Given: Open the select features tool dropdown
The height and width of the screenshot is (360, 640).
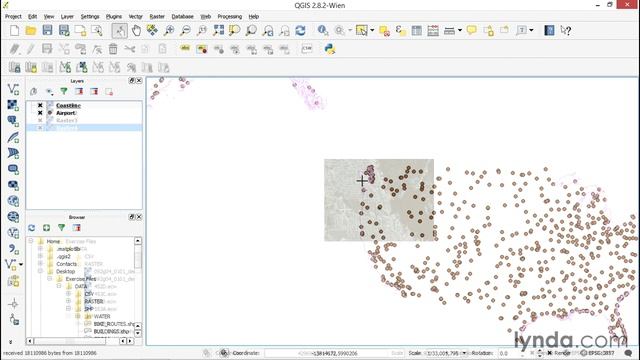Looking at the screenshot, I should pyautogui.click(x=372, y=30).
